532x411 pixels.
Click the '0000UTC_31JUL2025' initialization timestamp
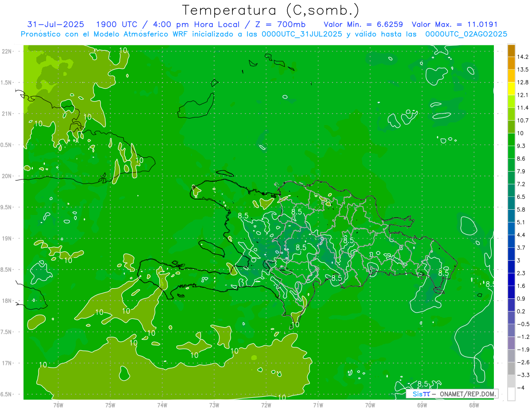[302, 34]
